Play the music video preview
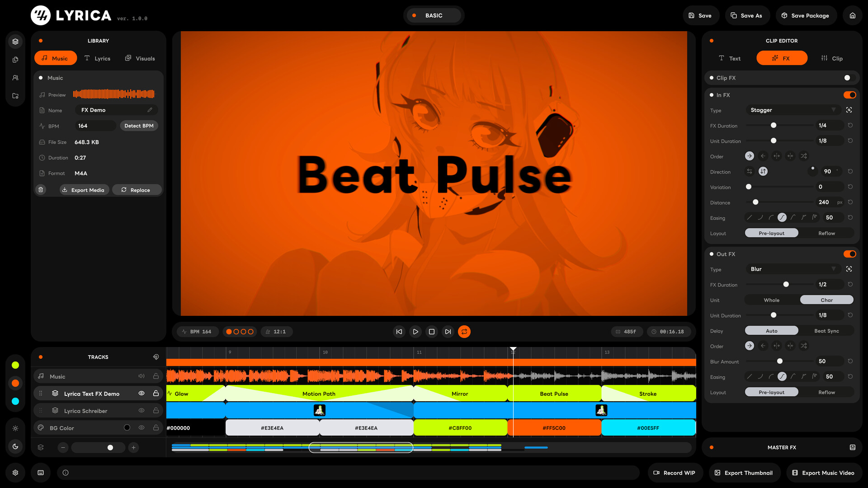 [415, 332]
